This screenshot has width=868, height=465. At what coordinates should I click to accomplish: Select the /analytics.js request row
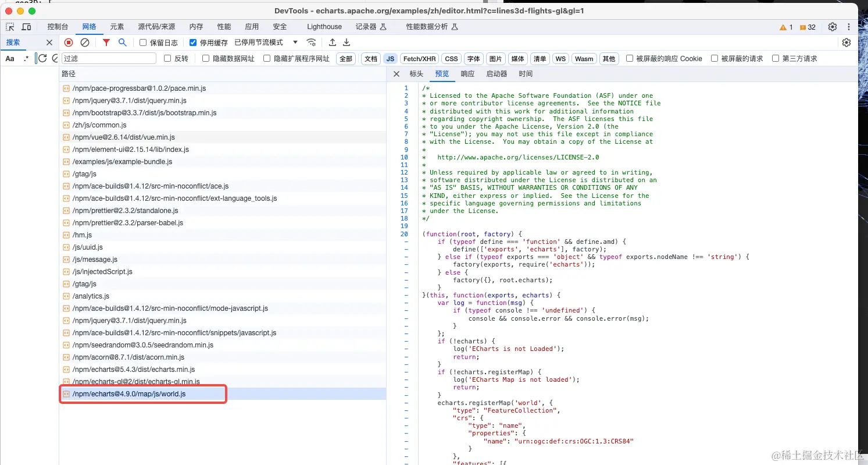pos(223,296)
